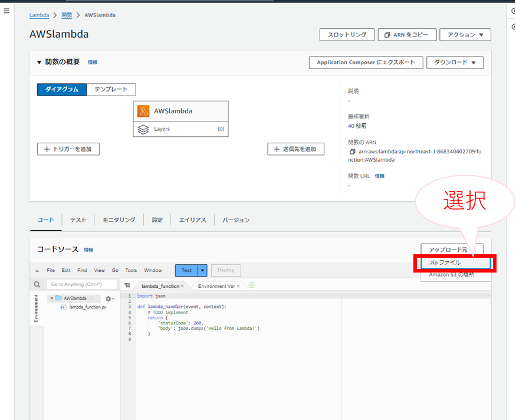
Task: Collapse the AWSlambda folder tree arrow
Action: [52, 298]
